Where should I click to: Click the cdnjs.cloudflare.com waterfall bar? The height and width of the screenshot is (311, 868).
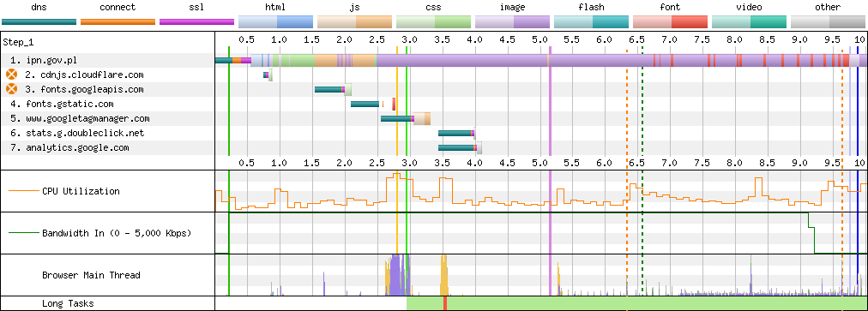[268, 75]
